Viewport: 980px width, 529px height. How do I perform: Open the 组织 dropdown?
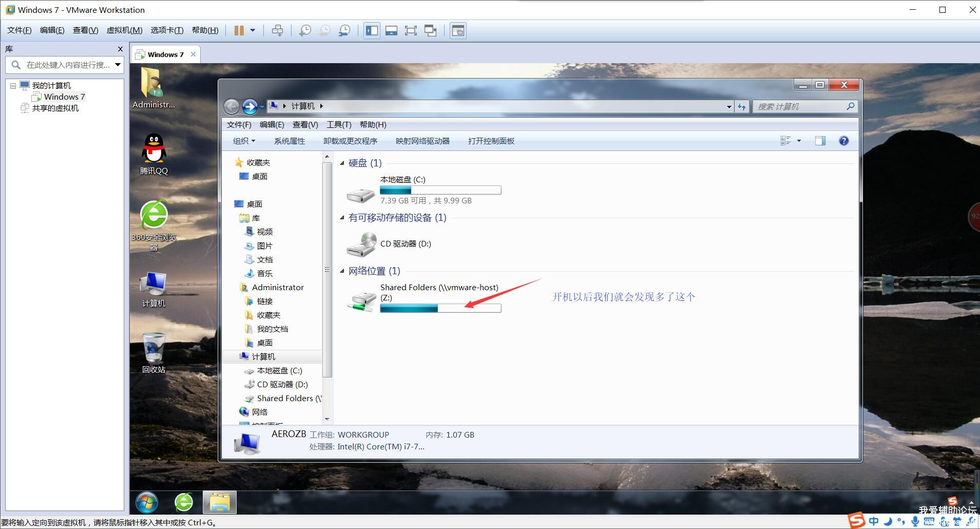pos(244,141)
